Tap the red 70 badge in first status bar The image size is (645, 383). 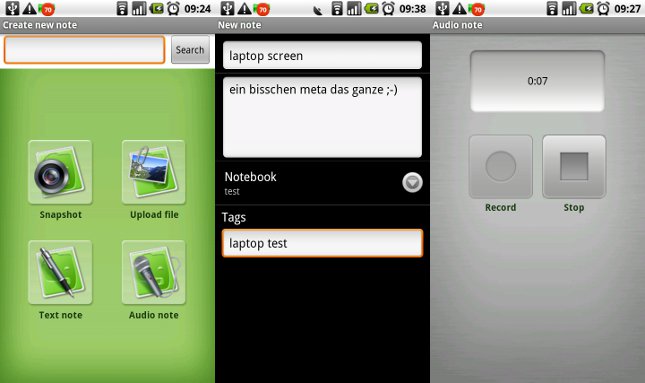coord(47,9)
